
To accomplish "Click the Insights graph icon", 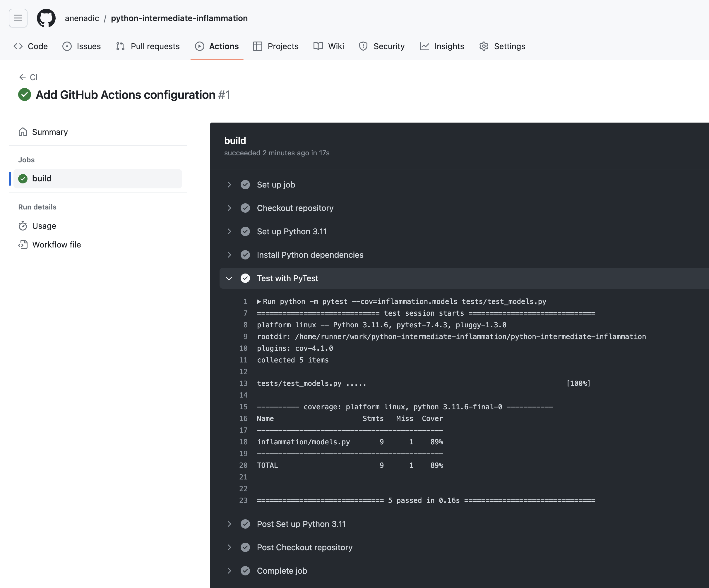I will point(424,46).
